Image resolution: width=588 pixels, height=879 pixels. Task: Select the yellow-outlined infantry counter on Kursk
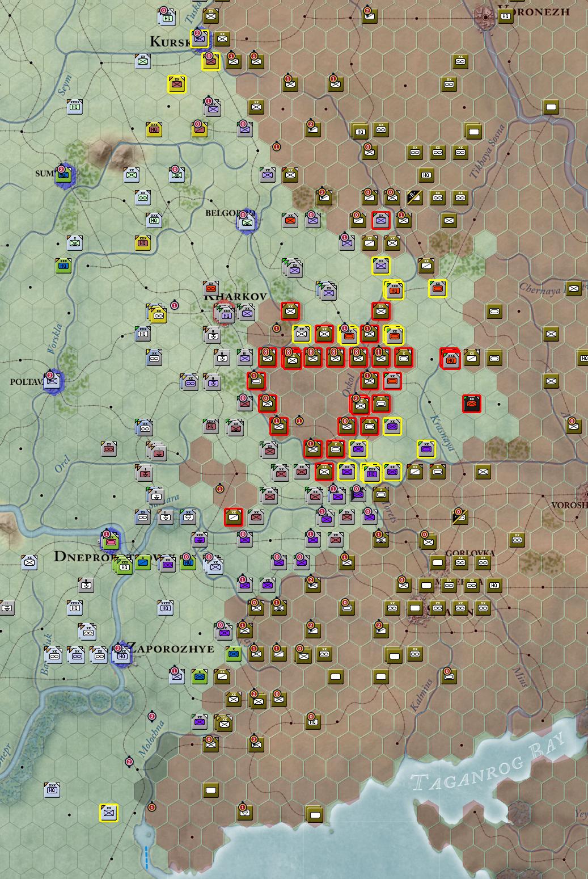click(x=200, y=39)
